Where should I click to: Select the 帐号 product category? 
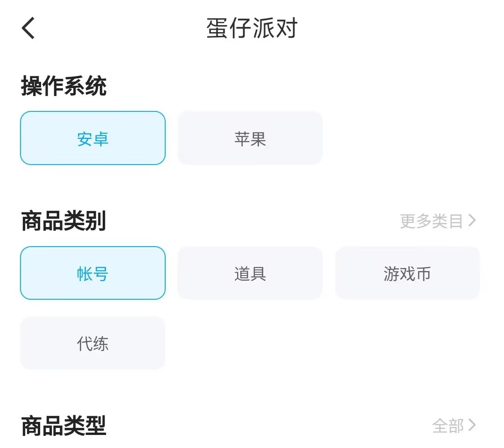pos(93,273)
